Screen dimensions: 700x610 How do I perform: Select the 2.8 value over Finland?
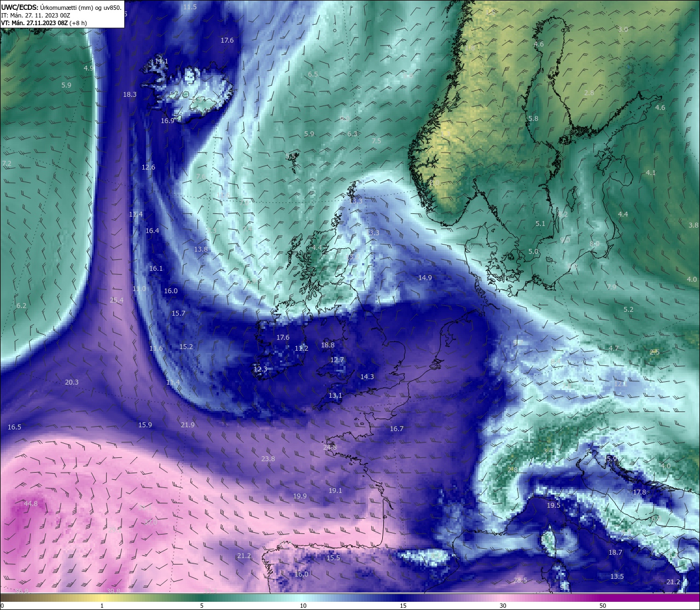tap(589, 92)
